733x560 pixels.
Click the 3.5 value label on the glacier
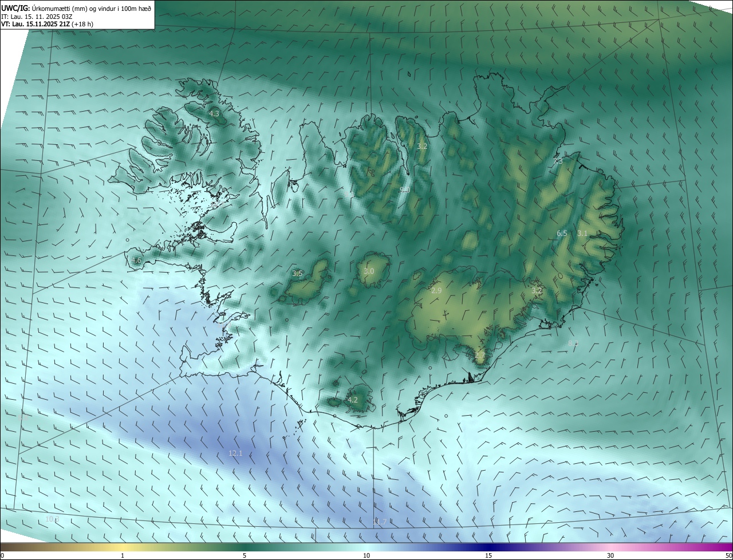tap(297, 274)
